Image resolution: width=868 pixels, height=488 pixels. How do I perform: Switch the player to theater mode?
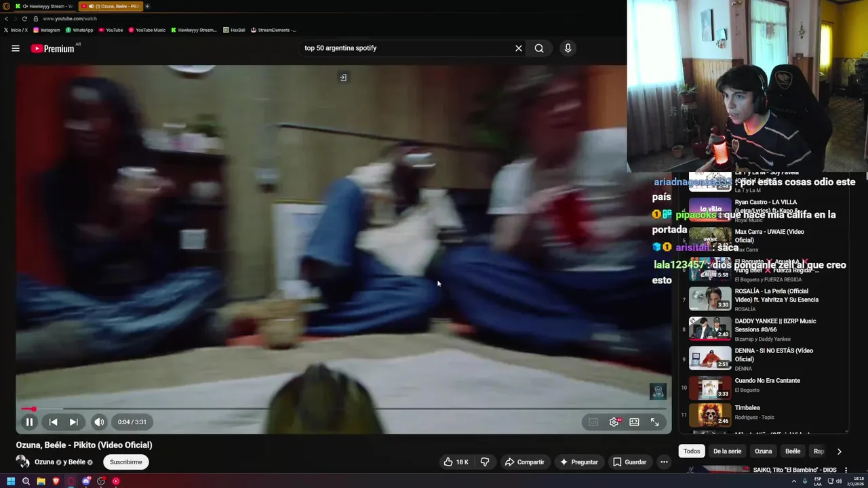634,422
